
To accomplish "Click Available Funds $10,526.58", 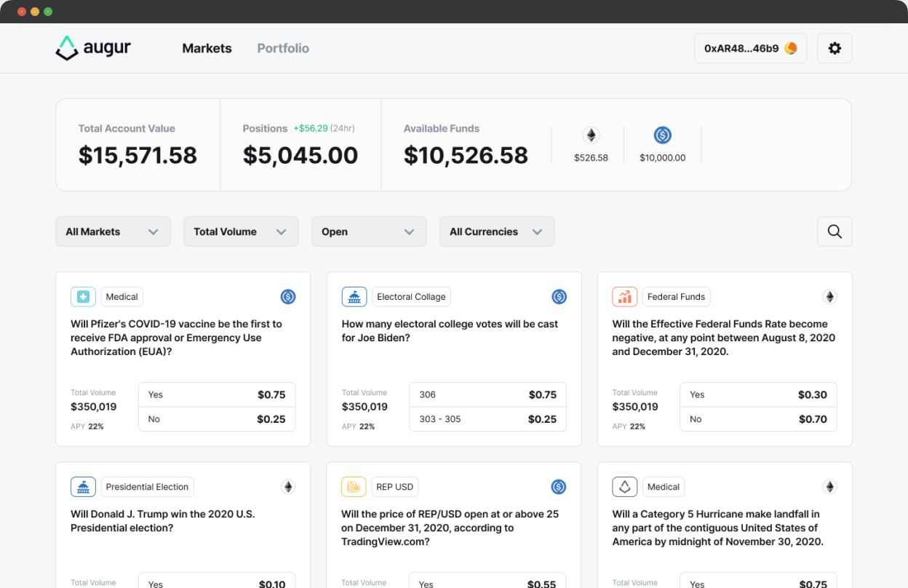I will (x=466, y=155).
